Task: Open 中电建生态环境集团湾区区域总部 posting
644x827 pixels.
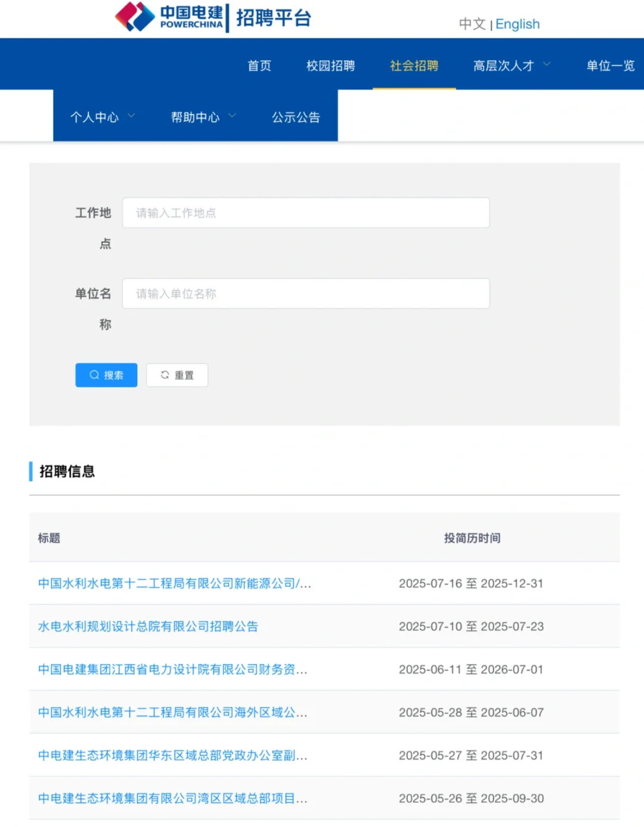Action: (x=173, y=798)
